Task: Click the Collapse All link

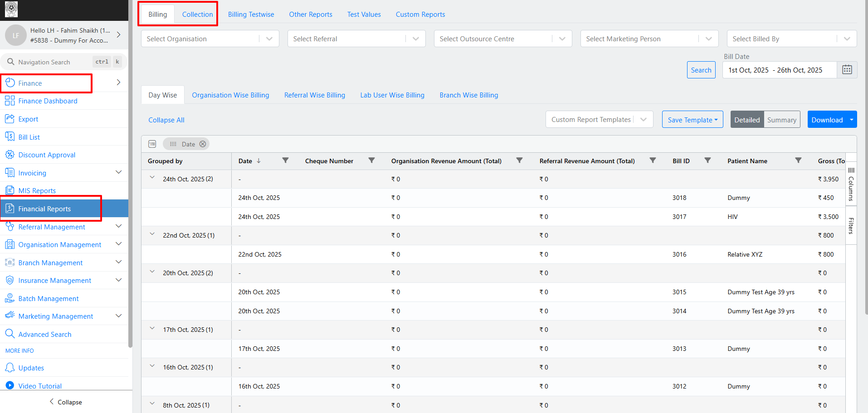Action: pos(166,120)
